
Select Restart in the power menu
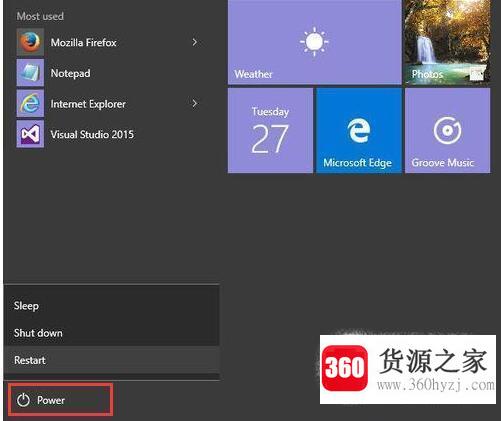[x=112, y=360]
